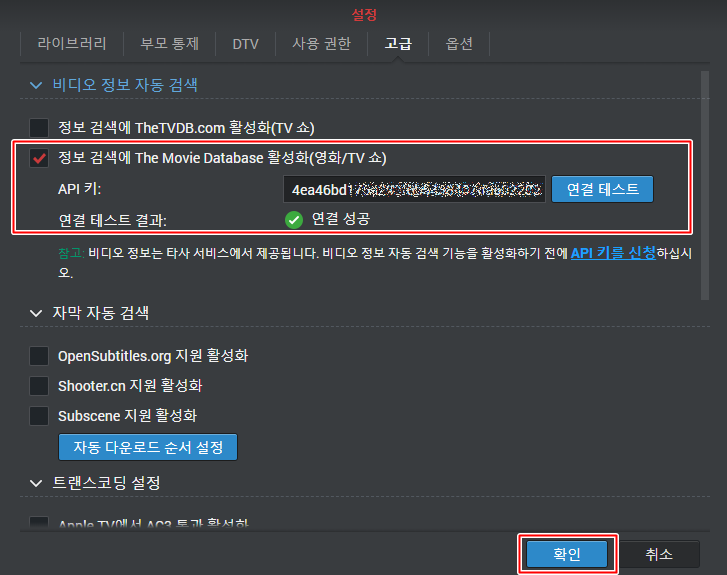Click 자동 다운로드 순서 설정 button
The image size is (727, 575).
coord(148,447)
